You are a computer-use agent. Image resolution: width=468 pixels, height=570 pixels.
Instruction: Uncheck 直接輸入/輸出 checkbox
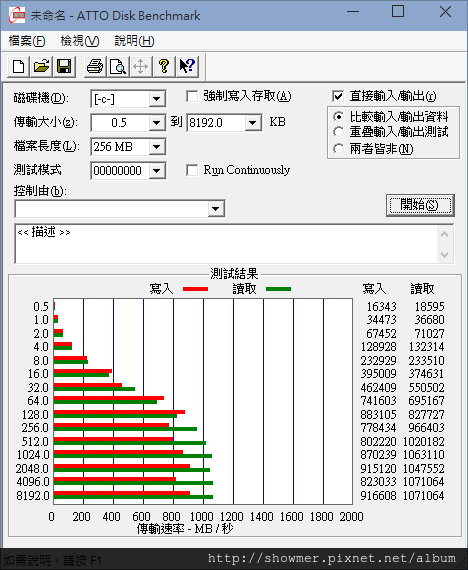tap(338, 96)
